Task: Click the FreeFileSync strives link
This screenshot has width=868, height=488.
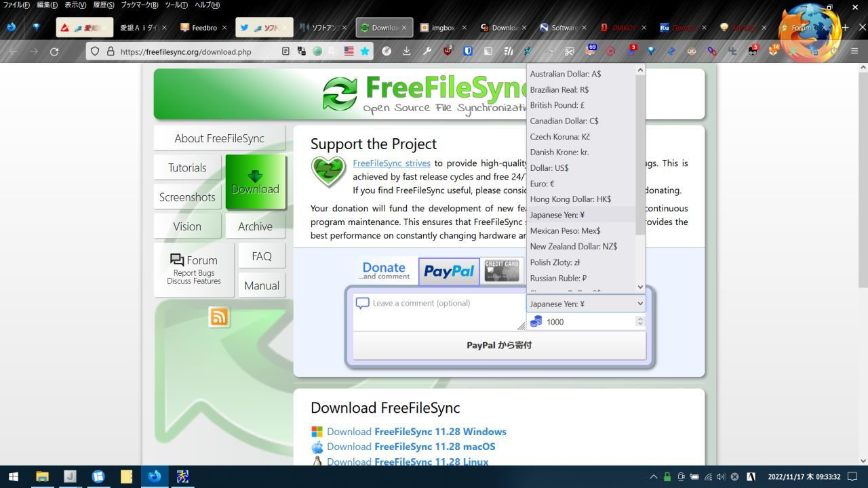Action: click(x=391, y=163)
